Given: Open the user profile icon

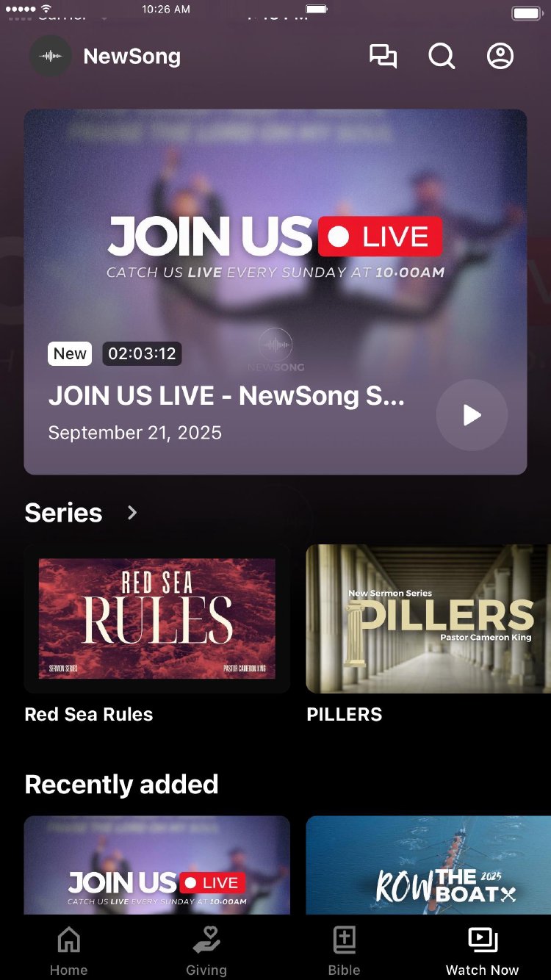Looking at the screenshot, I should 500,57.
